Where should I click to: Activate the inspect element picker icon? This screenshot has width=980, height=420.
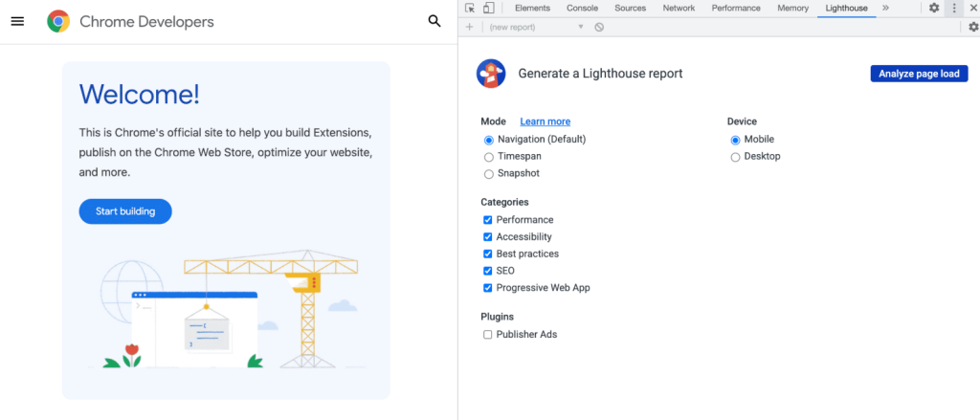tap(470, 8)
